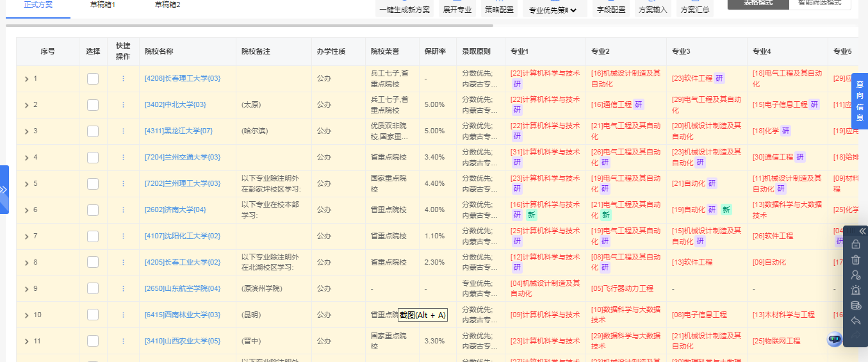Open the robot assistant chat icon
The width and height of the screenshot is (868, 362).
click(x=834, y=340)
